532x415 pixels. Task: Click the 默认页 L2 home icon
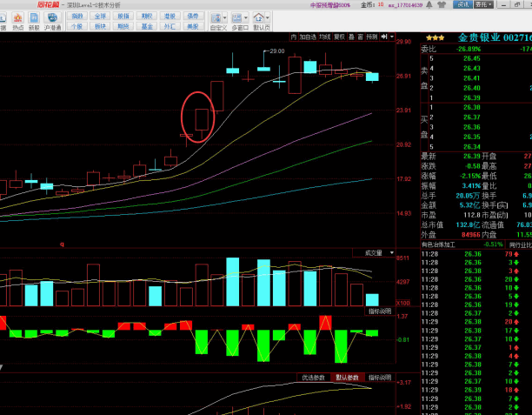coord(259,21)
